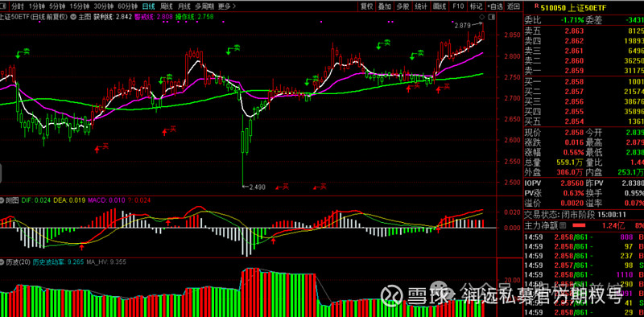Open the 统计 statistics tool

pyautogui.click(x=421, y=6)
